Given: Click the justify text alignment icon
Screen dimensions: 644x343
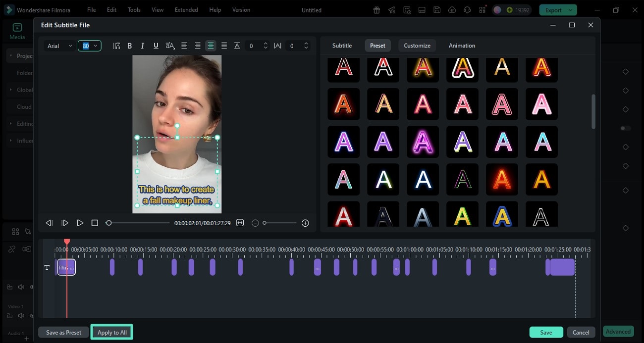Looking at the screenshot, I should click(x=224, y=46).
